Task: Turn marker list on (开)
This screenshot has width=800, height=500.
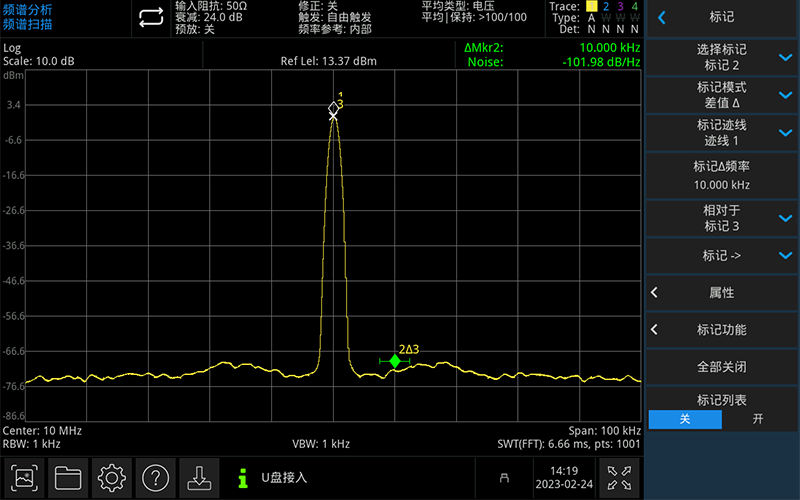Action: (759, 419)
